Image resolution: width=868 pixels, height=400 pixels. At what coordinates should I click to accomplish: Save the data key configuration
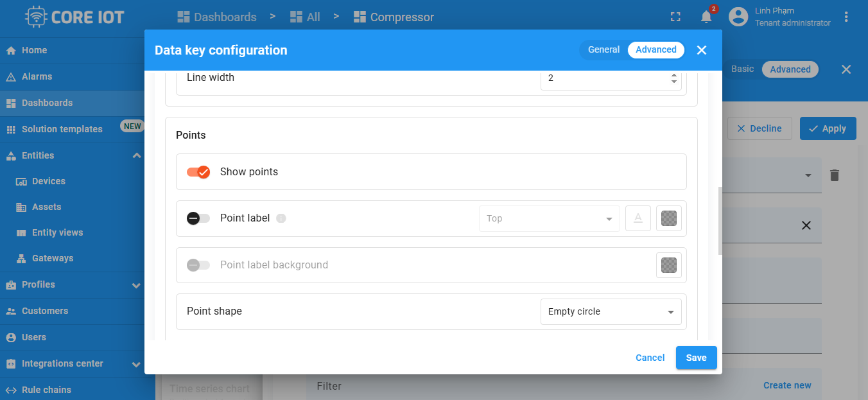(x=696, y=358)
